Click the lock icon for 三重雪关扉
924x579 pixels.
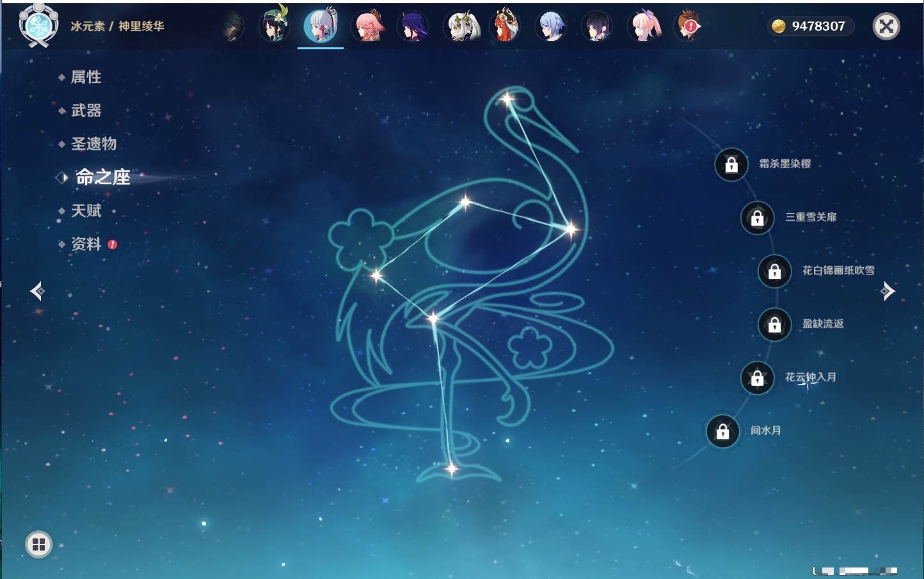[x=758, y=218]
